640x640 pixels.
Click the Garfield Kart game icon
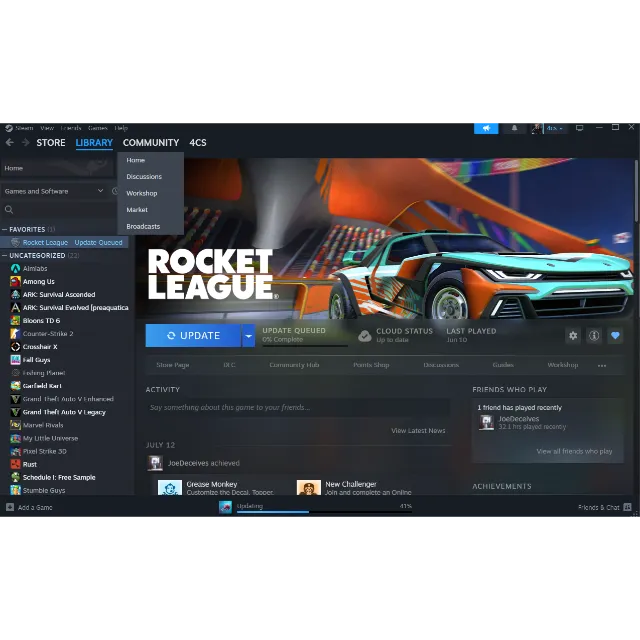tap(16, 386)
